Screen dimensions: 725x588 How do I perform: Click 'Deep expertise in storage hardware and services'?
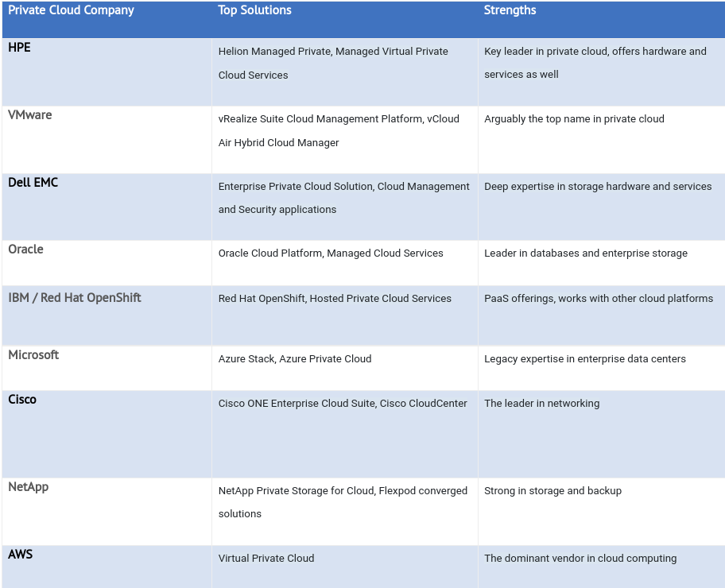(x=598, y=186)
